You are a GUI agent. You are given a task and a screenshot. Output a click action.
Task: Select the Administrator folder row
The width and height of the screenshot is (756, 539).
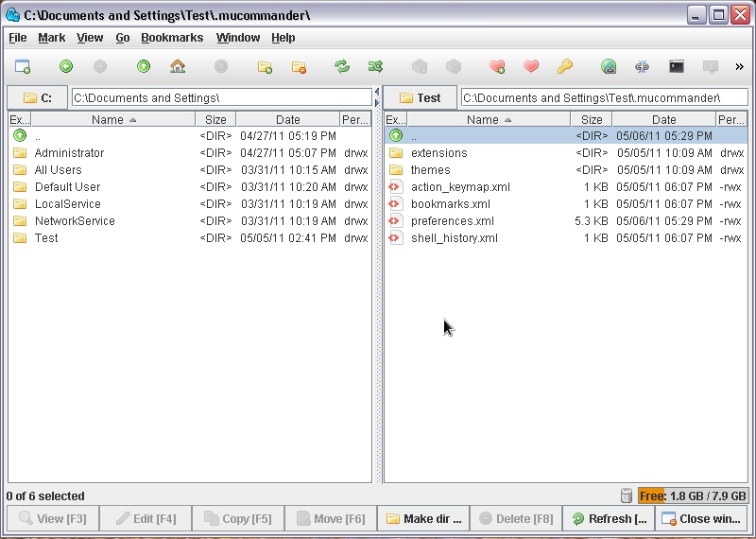point(190,153)
